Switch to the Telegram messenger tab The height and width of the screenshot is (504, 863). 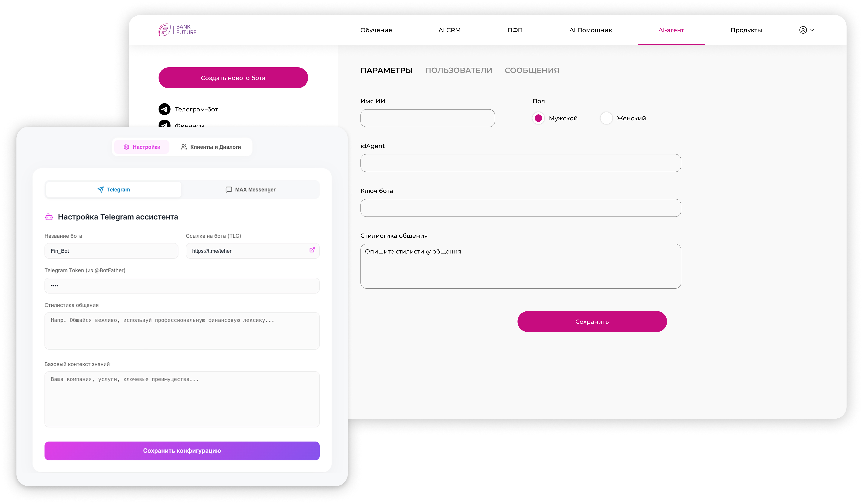114,190
